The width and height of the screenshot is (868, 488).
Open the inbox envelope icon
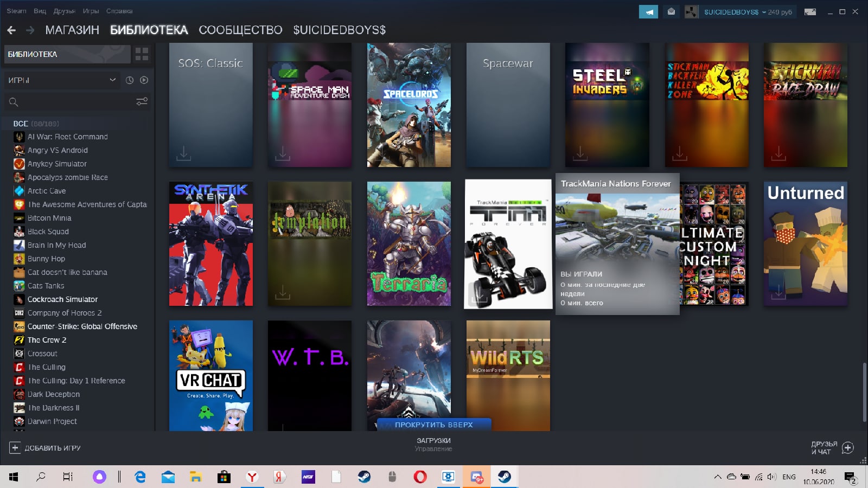point(671,11)
